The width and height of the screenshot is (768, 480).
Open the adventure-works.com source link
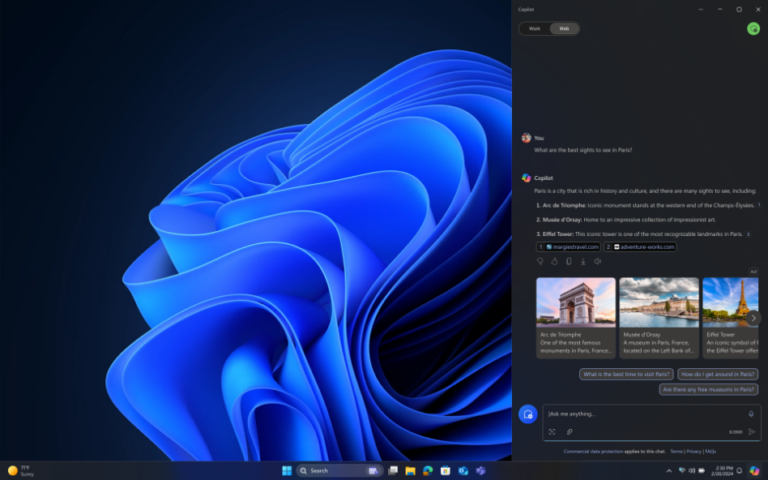pos(644,246)
